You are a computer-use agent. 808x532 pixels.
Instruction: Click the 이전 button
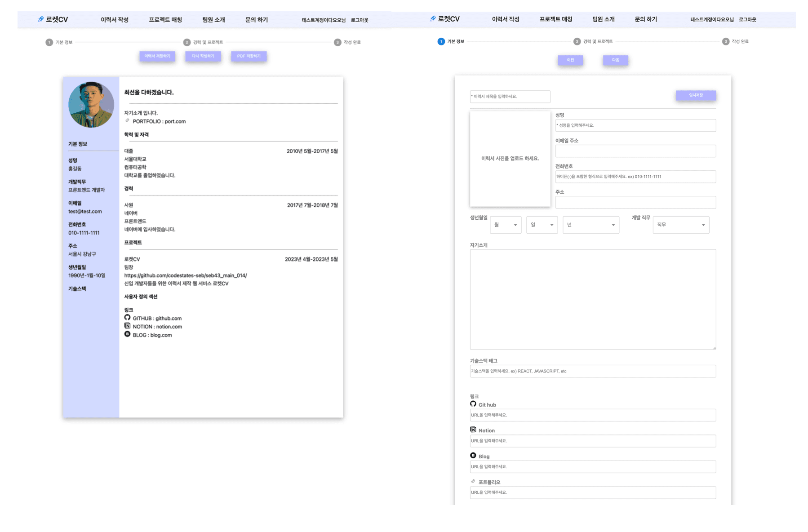pyautogui.click(x=570, y=60)
